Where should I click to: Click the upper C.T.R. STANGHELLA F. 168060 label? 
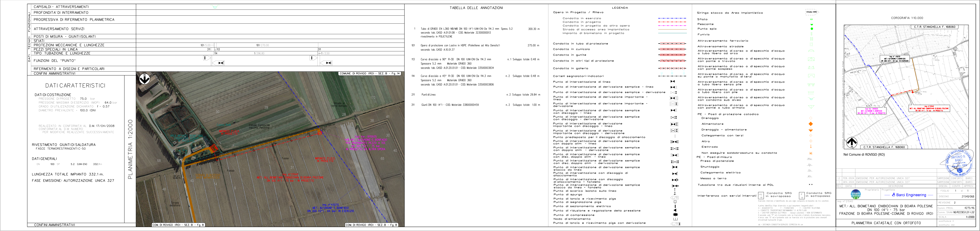coord(934,27)
